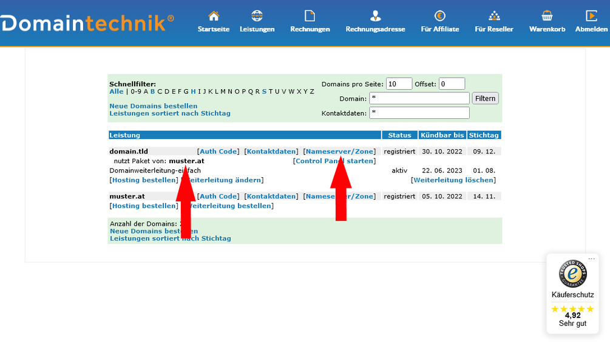Open the Rechnungen document icon
Image resolution: width=610 pixels, height=364 pixels.
310,16
